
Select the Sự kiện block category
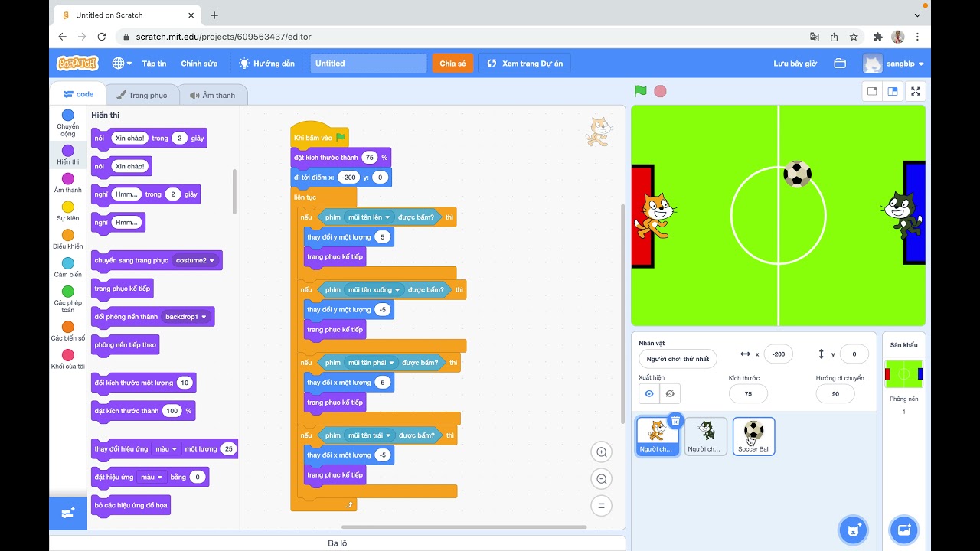tap(68, 212)
